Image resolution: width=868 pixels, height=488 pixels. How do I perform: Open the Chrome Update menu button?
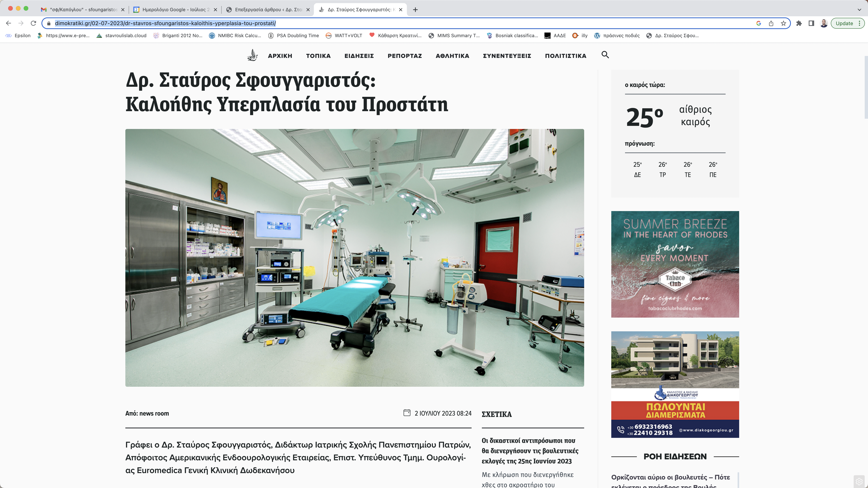tap(847, 23)
